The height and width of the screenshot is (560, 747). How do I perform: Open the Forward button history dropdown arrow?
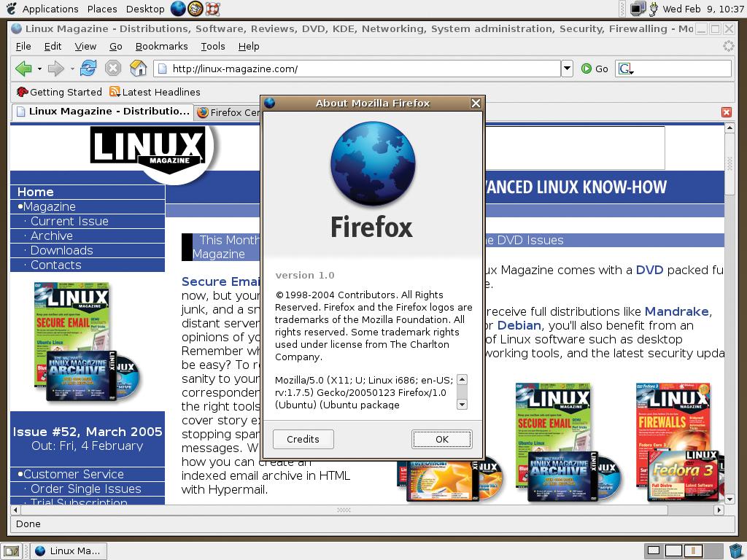[x=72, y=69]
